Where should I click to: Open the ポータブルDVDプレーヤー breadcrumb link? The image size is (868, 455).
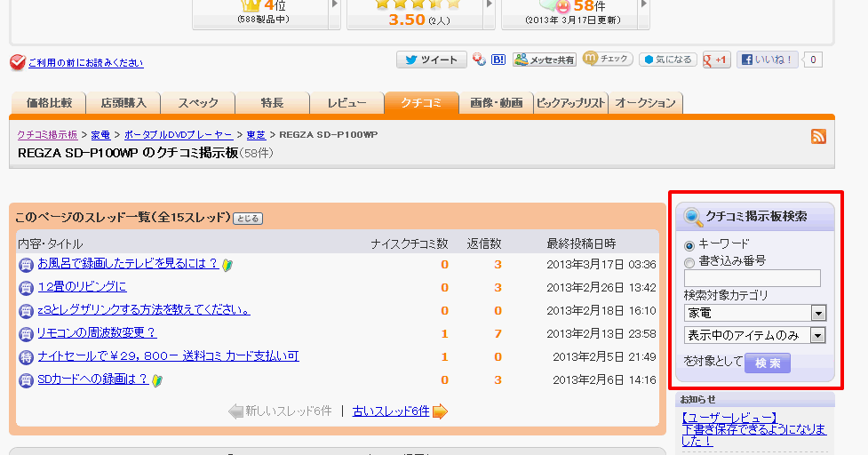point(179,134)
